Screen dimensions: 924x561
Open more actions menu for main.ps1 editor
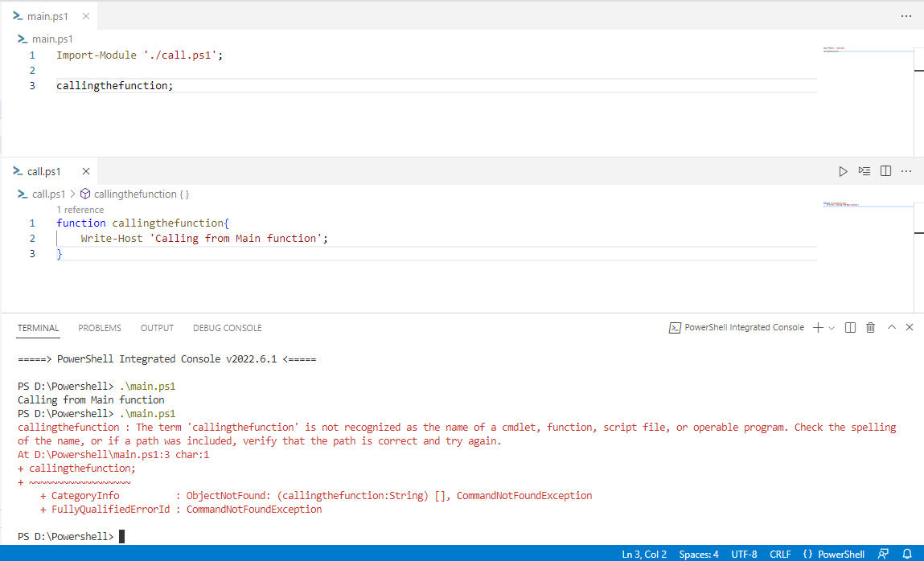point(906,17)
